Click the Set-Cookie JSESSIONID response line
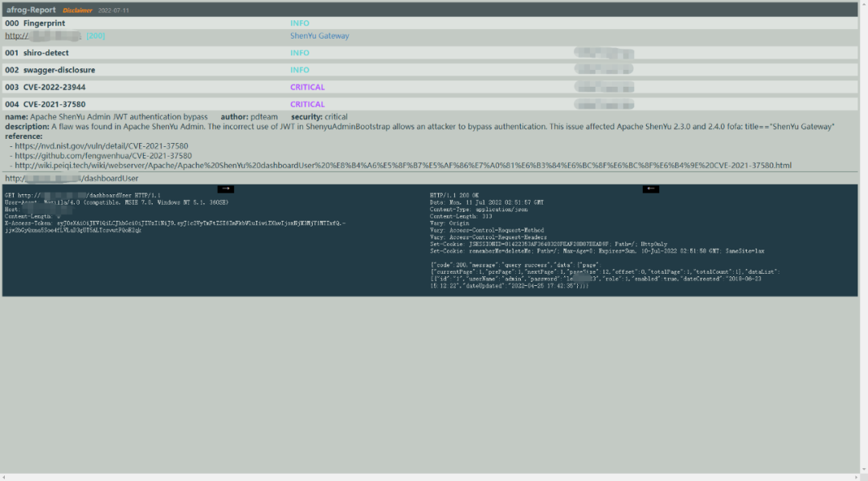Image resolution: width=868 pixels, height=481 pixels. pos(549,244)
